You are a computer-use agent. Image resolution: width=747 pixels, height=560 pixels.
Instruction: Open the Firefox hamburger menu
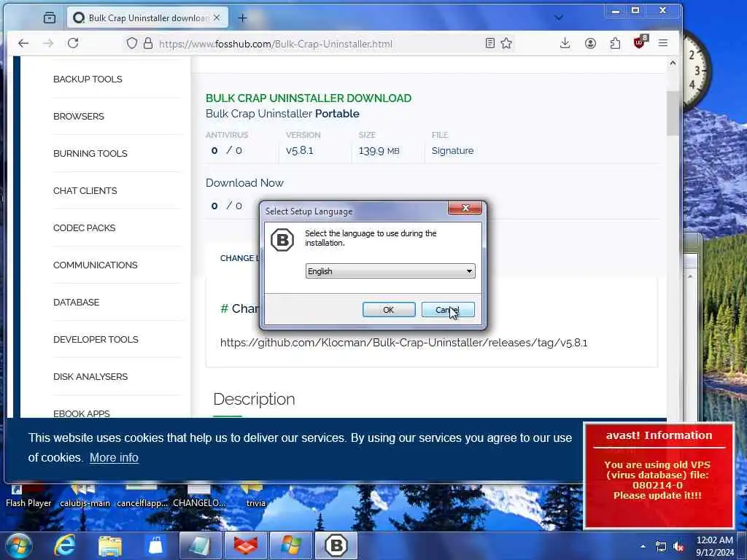pyautogui.click(x=662, y=43)
